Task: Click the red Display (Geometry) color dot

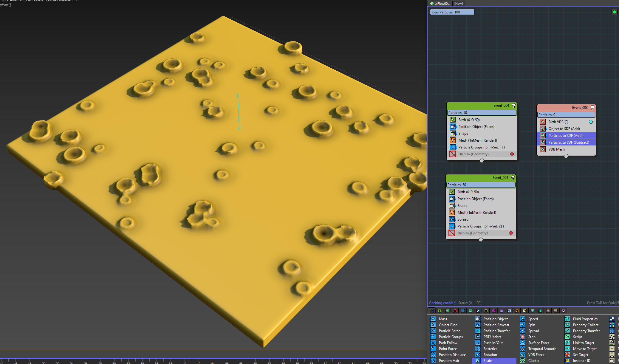Action: (512, 154)
